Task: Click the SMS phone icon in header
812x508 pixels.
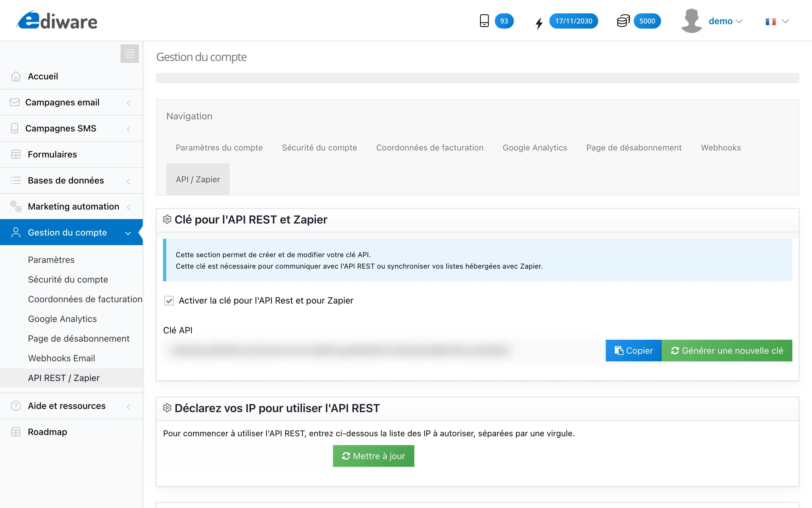Action: [484, 21]
